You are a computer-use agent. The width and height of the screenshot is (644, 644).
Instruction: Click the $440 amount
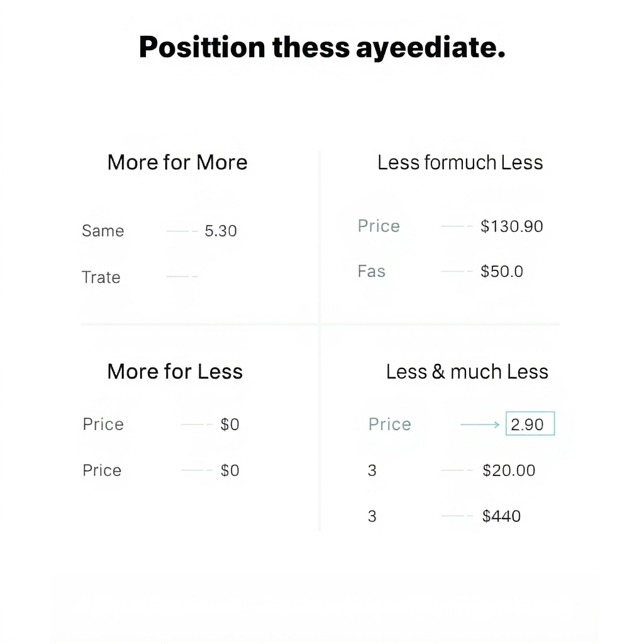(x=501, y=516)
